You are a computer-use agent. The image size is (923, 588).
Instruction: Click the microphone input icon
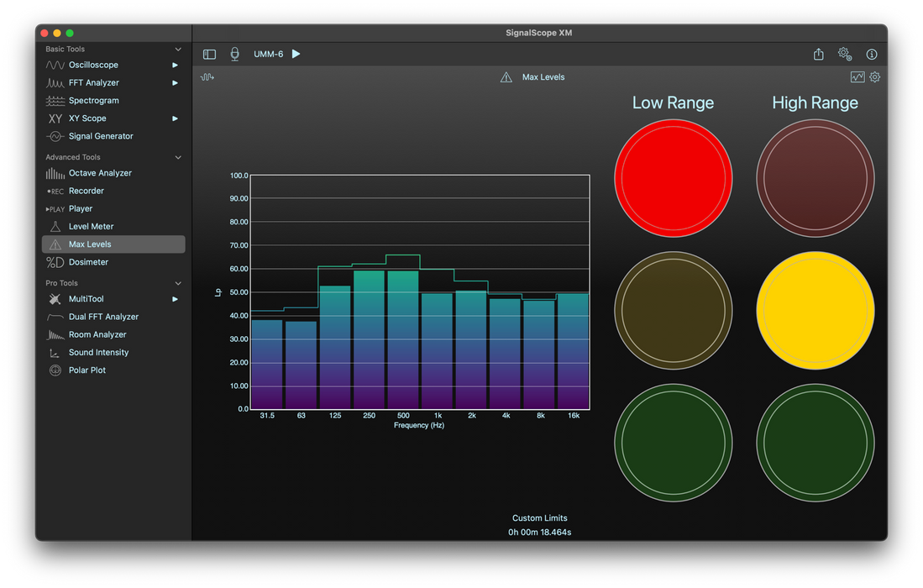click(235, 54)
